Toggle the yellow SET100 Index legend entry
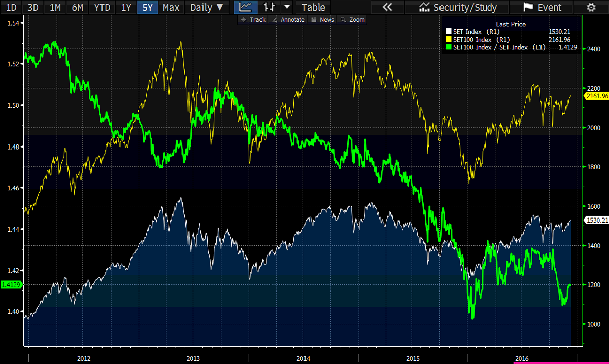 (x=449, y=39)
